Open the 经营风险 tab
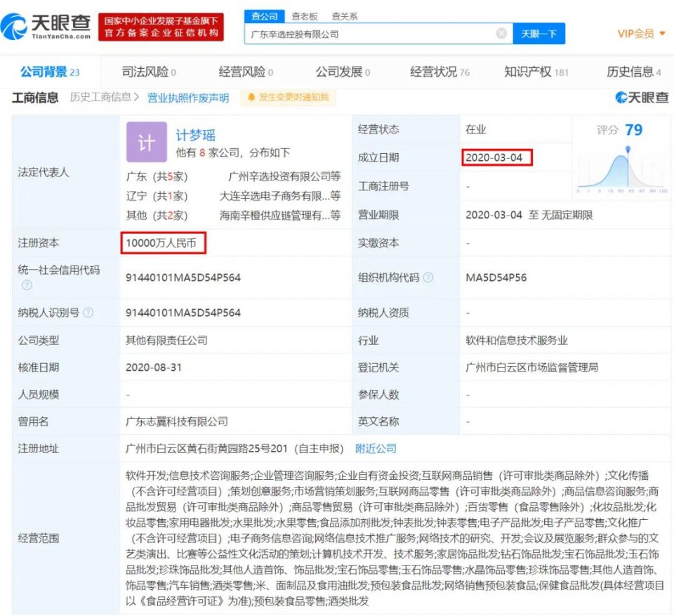The width and height of the screenshot is (674, 616). point(246,72)
